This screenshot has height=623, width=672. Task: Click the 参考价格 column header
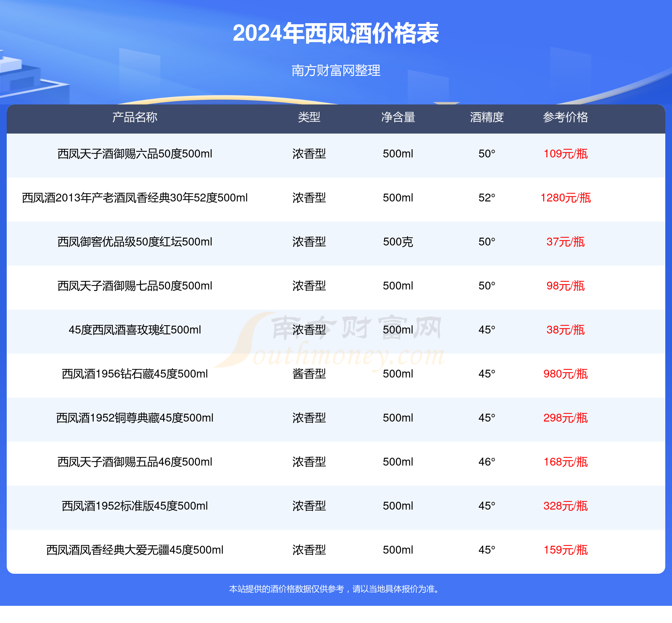click(566, 117)
